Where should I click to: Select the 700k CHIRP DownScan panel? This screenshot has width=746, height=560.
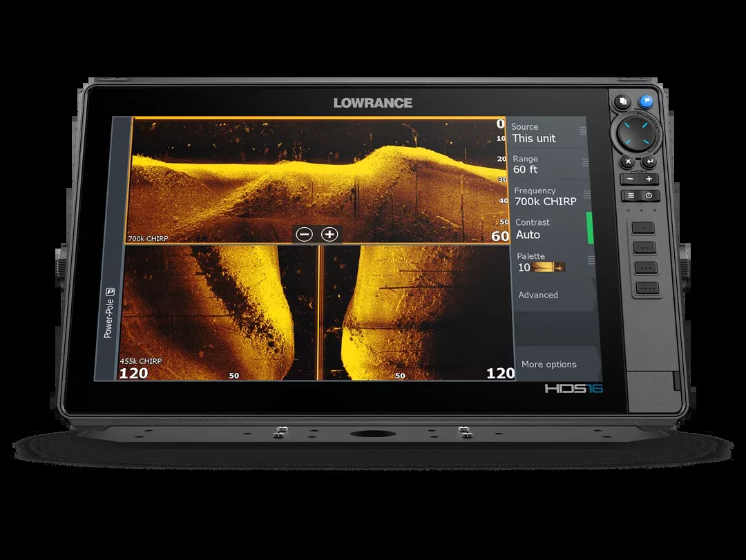click(x=316, y=181)
